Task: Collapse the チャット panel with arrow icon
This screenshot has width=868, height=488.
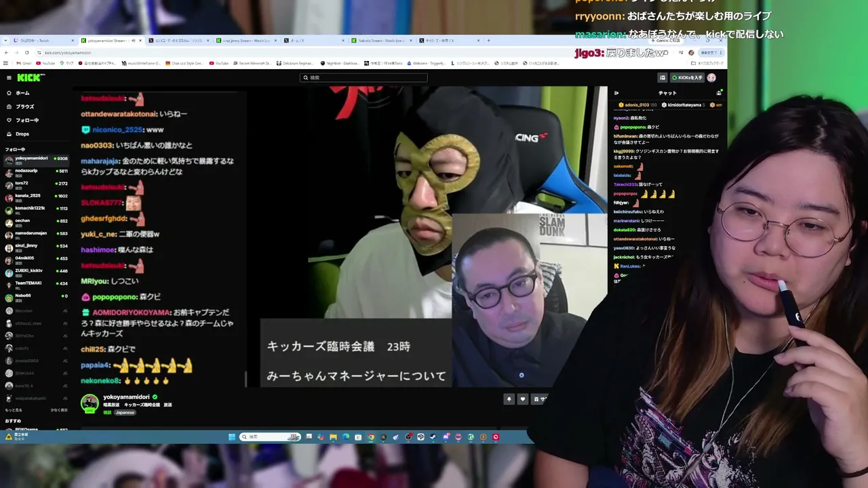Action: 616,93
